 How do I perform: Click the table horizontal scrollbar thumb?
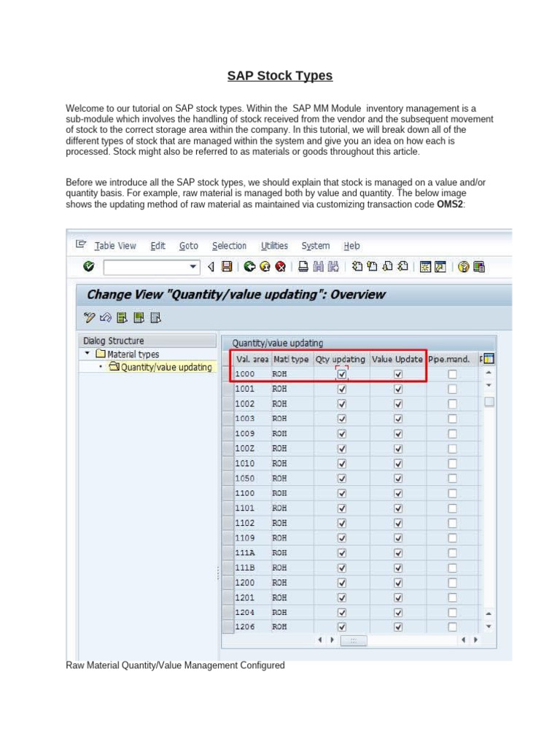(x=354, y=640)
